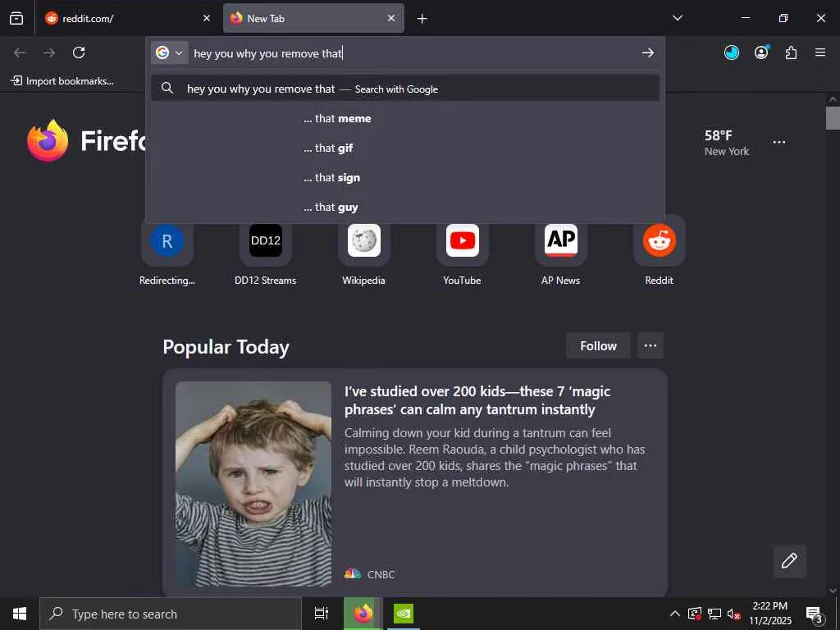Open the Firefox account icon
This screenshot has width=840, height=630.
click(x=761, y=52)
